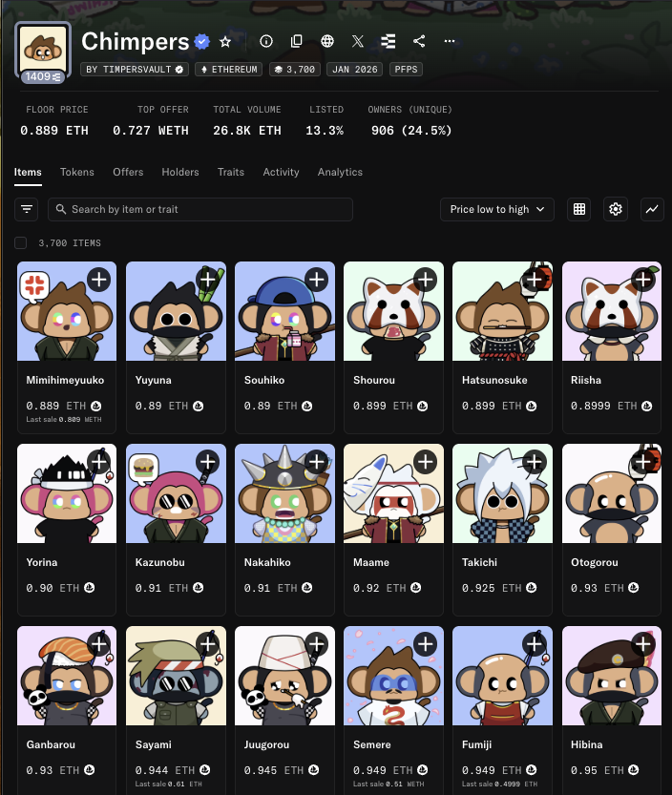The image size is (672, 795).
Task: Open collection info icon
Action: 266,41
